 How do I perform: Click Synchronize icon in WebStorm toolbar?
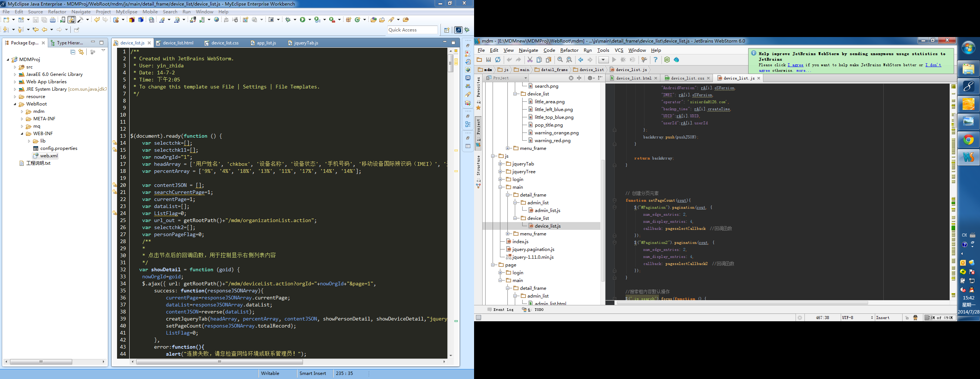click(498, 60)
